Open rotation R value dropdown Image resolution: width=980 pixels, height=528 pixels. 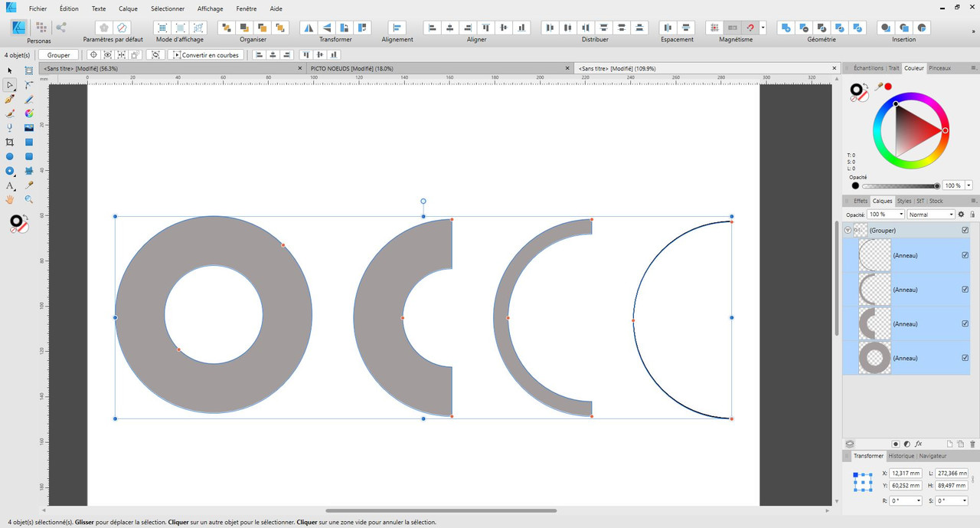coord(920,500)
